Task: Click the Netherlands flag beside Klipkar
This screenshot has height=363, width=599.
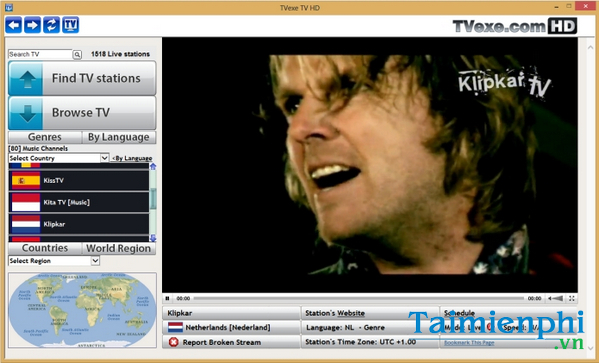Action: coord(26,224)
